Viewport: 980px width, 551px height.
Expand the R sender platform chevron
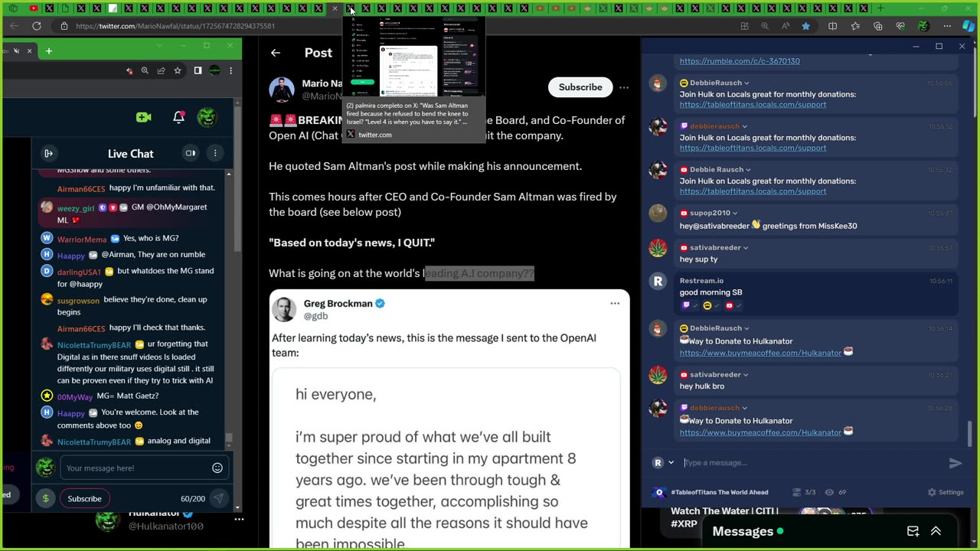(671, 463)
